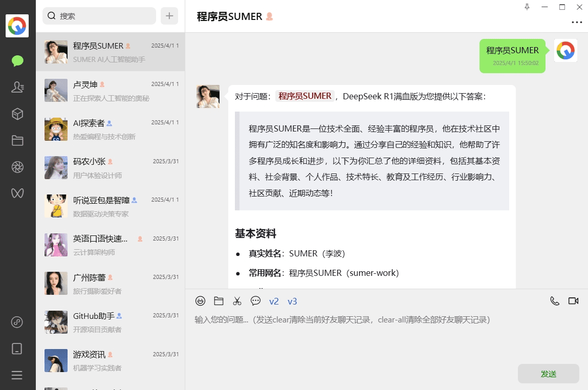Start a video call via camera icon
588x390 pixels.
[x=573, y=301]
